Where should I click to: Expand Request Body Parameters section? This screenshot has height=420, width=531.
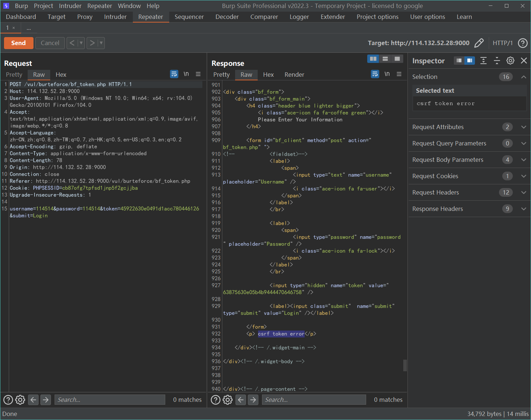[524, 160]
